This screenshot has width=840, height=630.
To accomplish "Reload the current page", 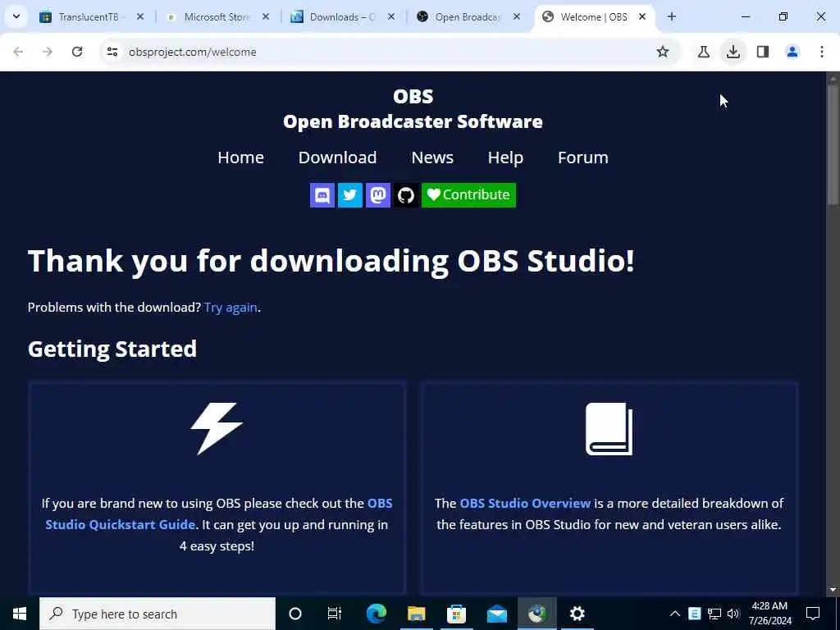I will (77, 52).
